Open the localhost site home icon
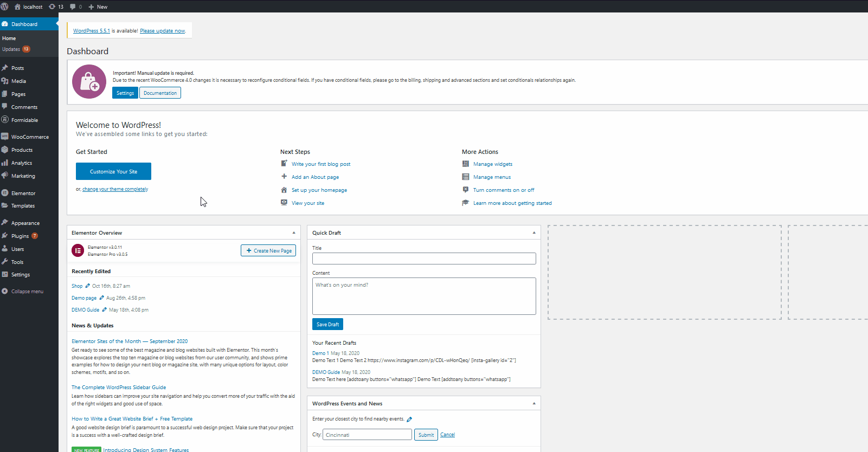 coord(17,7)
